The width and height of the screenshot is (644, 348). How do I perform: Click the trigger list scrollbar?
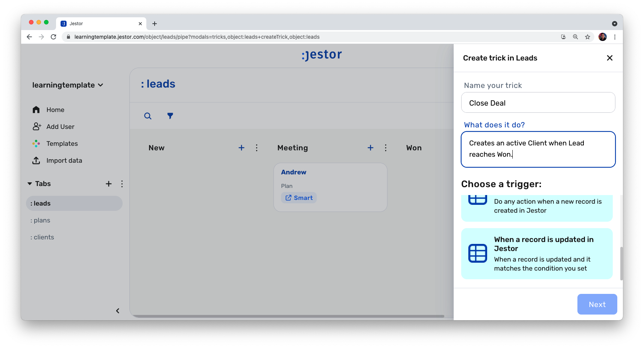pos(621,263)
